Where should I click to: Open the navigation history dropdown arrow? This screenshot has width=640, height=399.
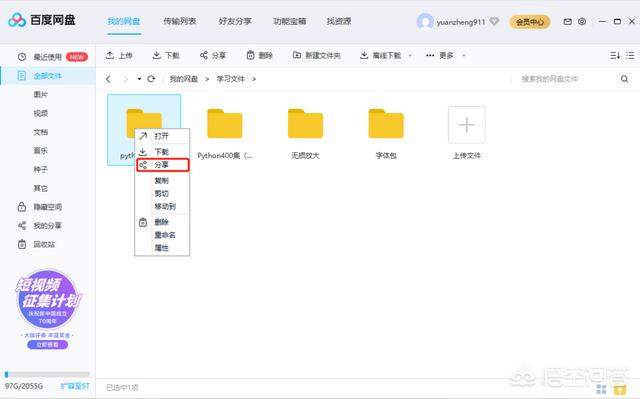pos(139,79)
